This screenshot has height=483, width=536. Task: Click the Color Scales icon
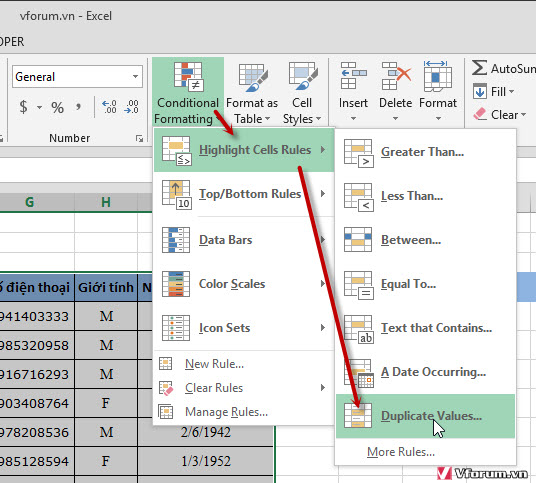pos(176,284)
